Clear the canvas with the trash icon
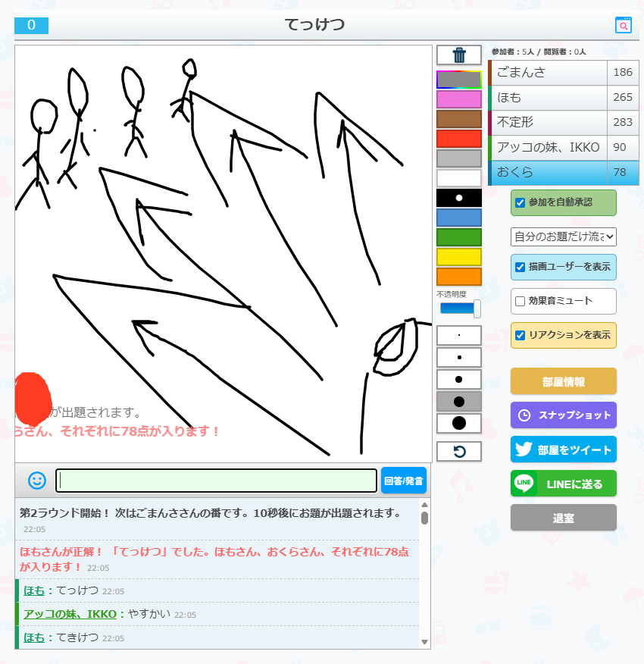 coord(458,54)
